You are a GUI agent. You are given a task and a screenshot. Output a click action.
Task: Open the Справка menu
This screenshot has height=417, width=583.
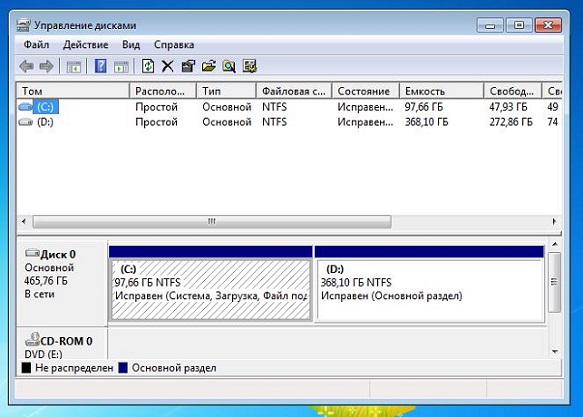[x=174, y=45]
